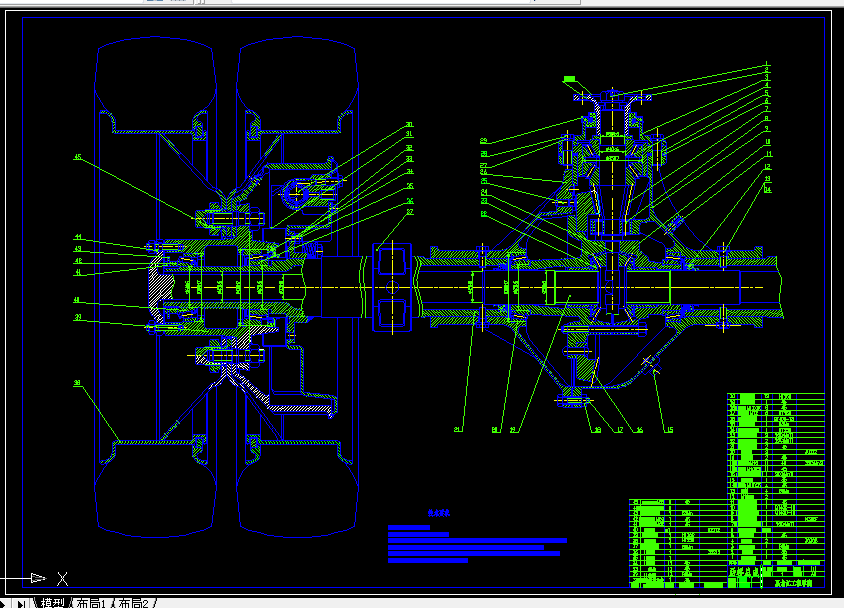Select part callout number 39
The image size is (844, 608).
78,317
